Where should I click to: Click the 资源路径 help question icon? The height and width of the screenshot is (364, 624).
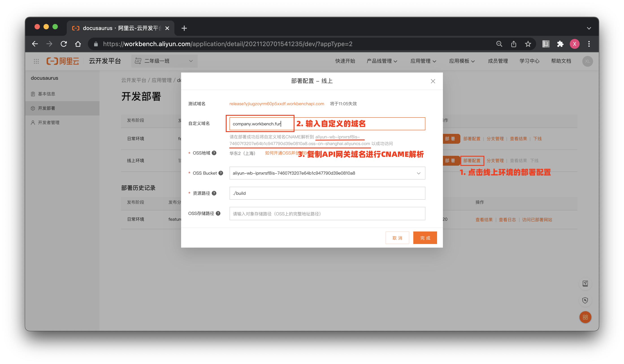point(214,193)
